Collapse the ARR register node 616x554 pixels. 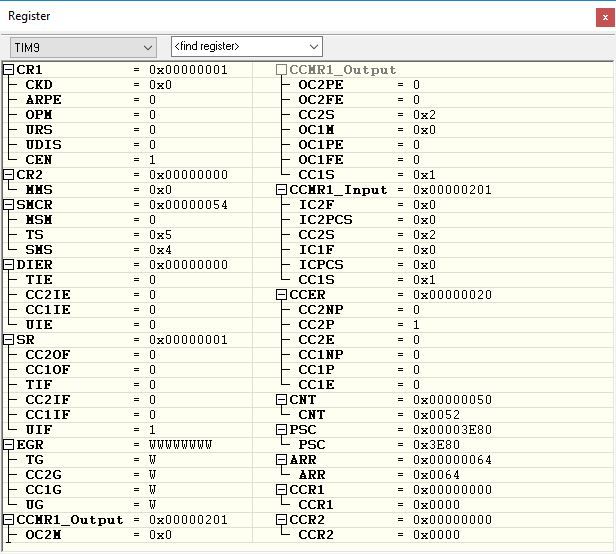tap(281, 460)
